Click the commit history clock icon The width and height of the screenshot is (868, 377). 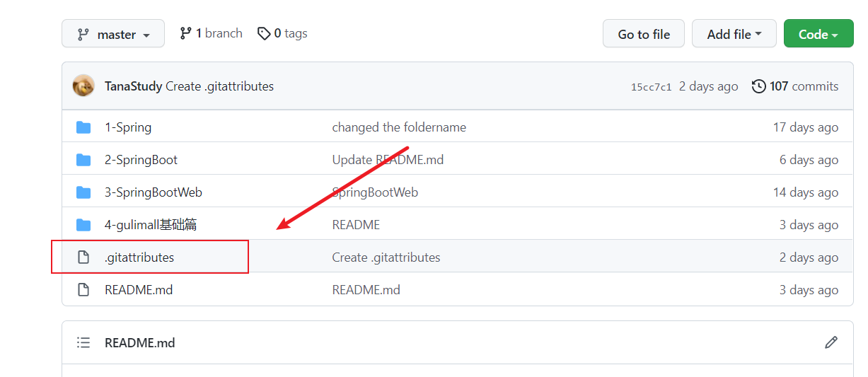click(x=759, y=86)
